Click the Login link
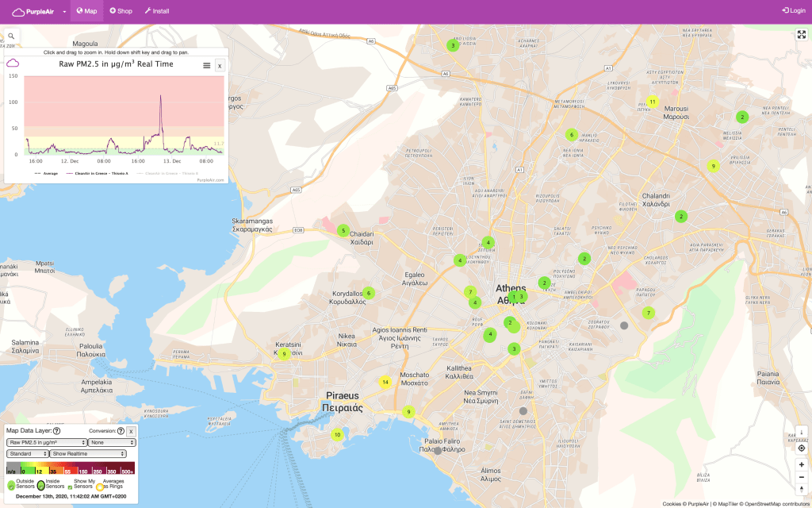 click(793, 11)
